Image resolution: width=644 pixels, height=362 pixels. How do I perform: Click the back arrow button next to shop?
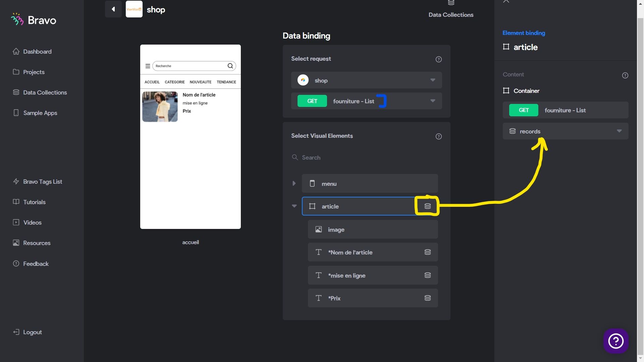pyautogui.click(x=113, y=9)
